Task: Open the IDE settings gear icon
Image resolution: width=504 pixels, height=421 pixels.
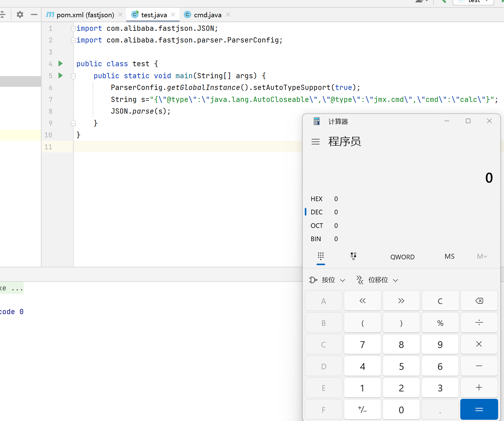Action: click(20, 14)
